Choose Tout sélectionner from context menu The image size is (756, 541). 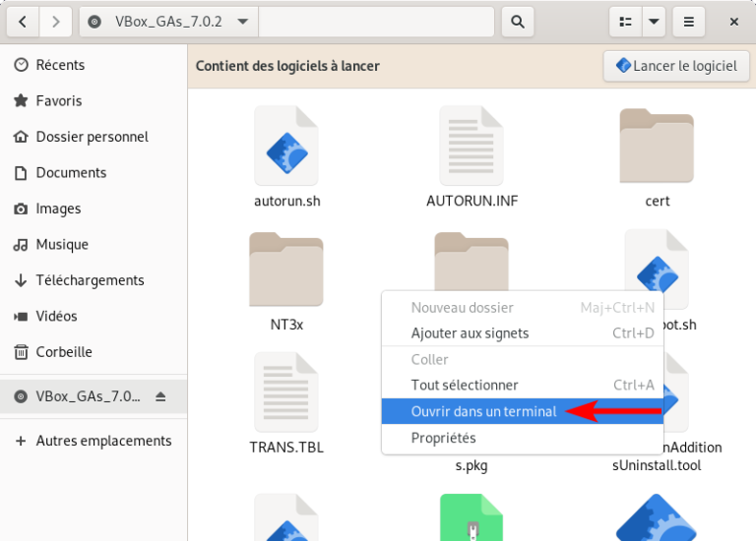point(523,386)
